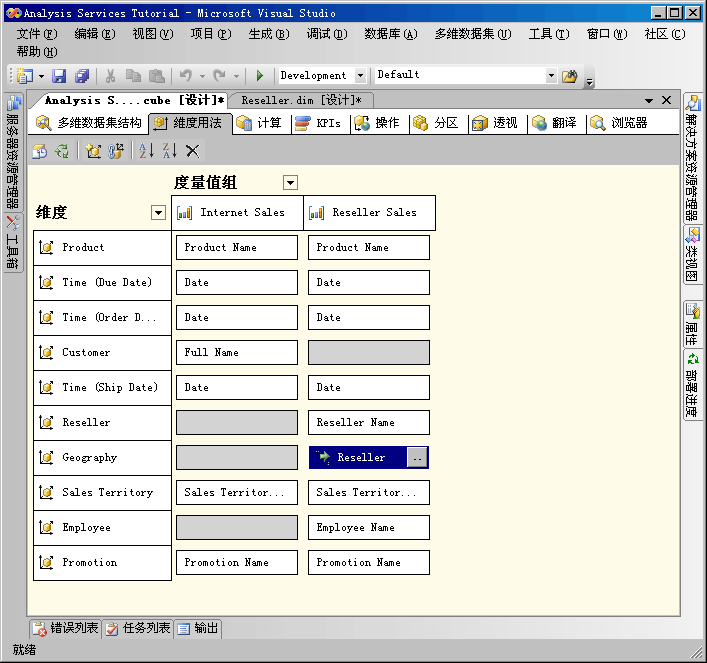Open the 多维数据集(U) menu

coord(473,34)
